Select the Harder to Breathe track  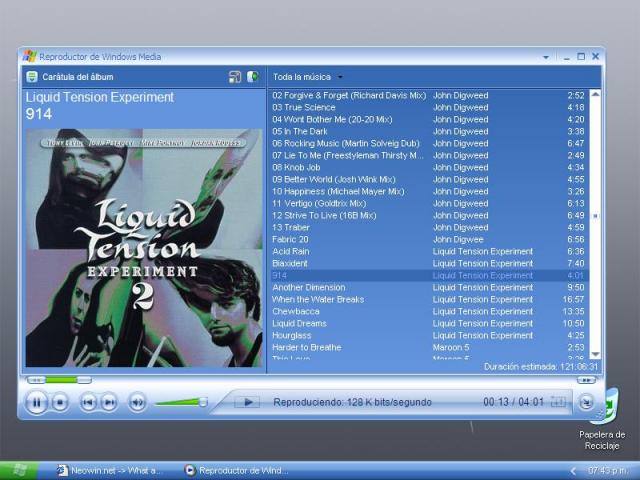[430, 347]
